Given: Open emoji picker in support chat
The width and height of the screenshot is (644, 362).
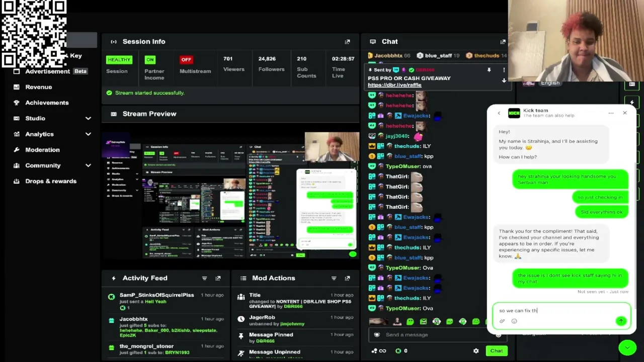Looking at the screenshot, I should 514,321.
